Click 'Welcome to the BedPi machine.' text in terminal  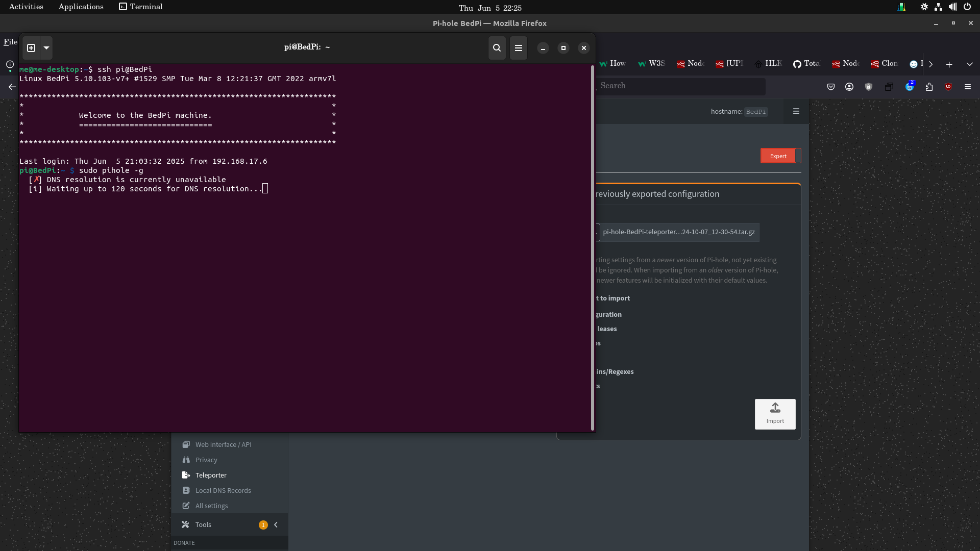click(145, 115)
